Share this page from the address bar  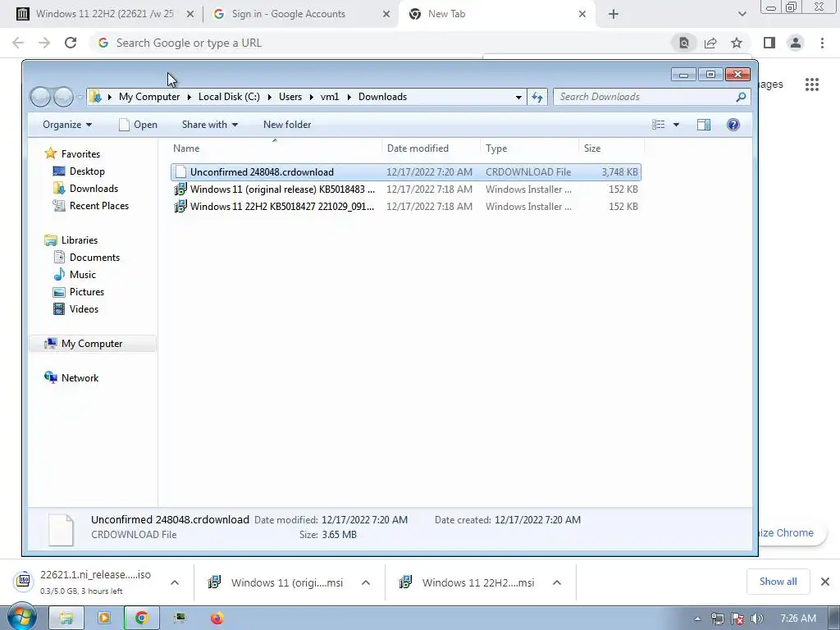(x=710, y=43)
